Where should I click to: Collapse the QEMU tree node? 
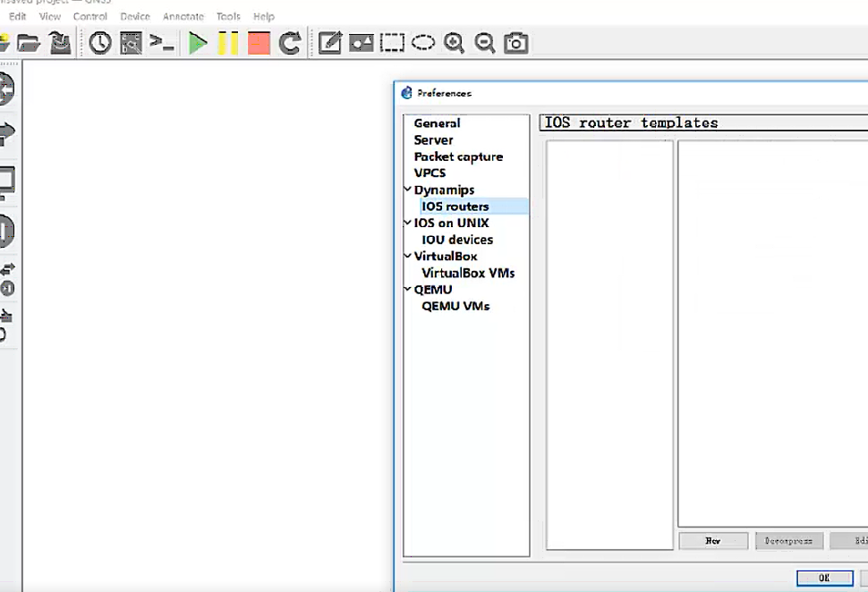pos(408,289)
